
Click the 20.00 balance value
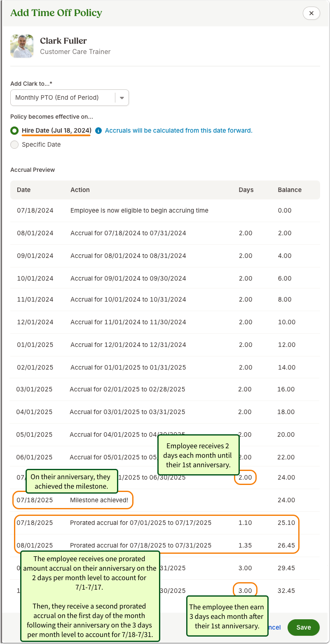pyautogui.click(x=286, y=435)
